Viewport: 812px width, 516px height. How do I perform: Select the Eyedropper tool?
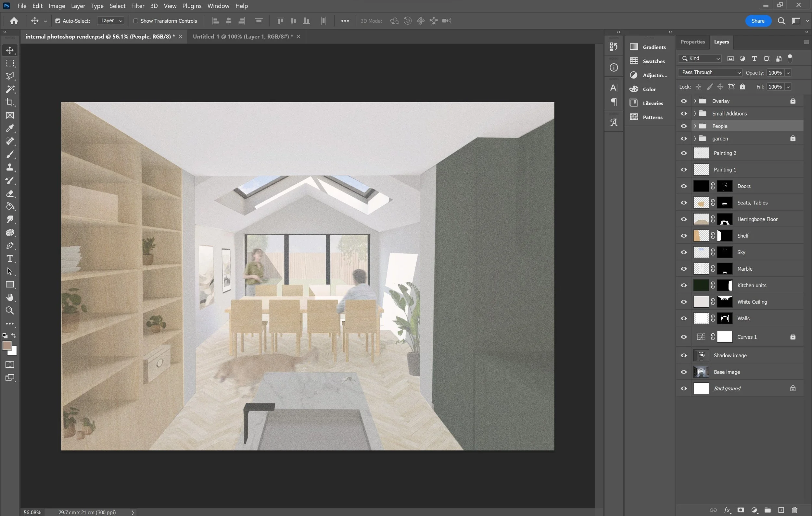point(10,128)
